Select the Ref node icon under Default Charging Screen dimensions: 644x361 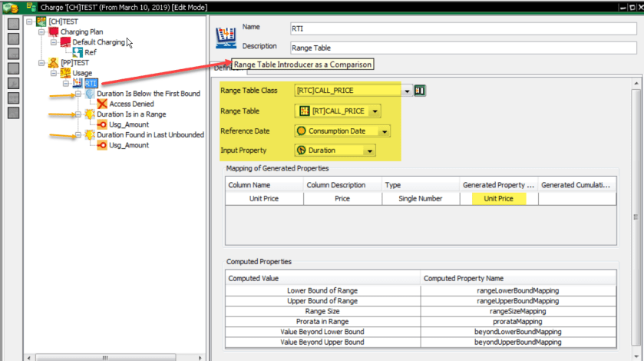click(78, 52)
